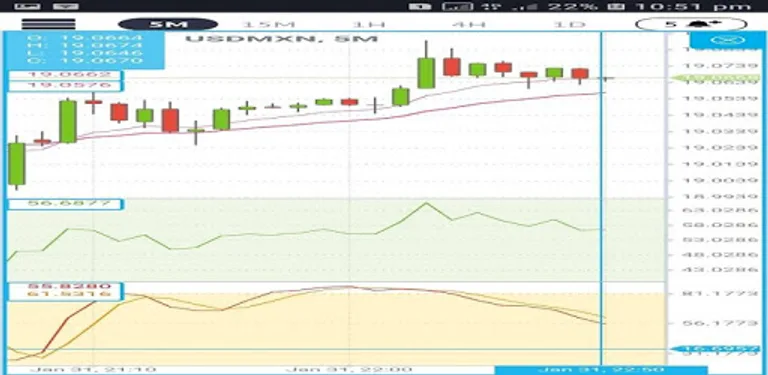768x375 pixels.
Task: Tap the first notification icon in status bar
Action: [27, 6]
